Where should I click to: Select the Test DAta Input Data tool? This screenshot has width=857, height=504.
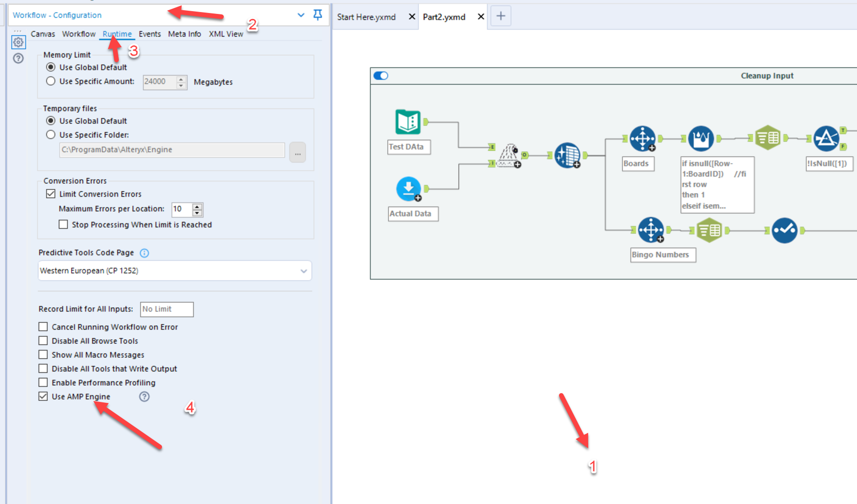tap(408, 122)
